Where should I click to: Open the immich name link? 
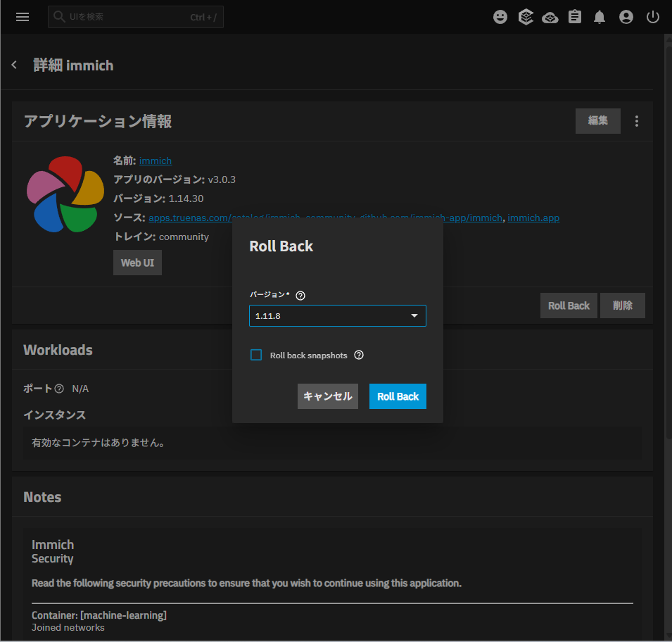tap(155, 160)
